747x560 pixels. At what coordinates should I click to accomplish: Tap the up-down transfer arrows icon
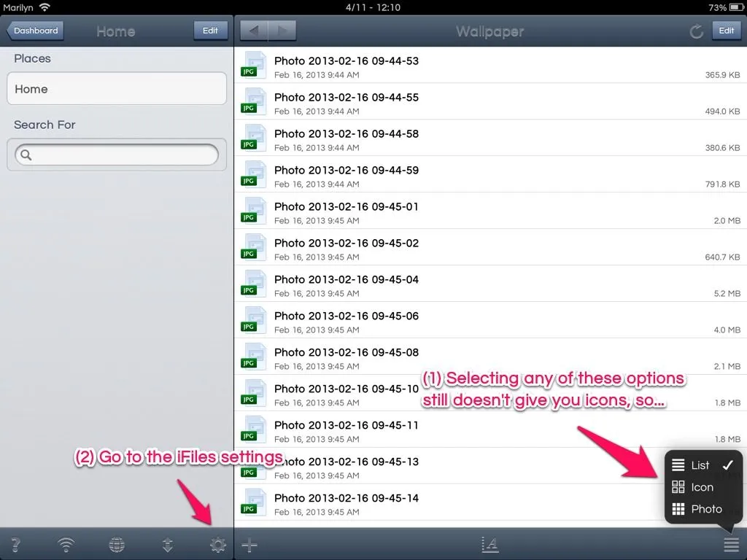coord(167,545)
